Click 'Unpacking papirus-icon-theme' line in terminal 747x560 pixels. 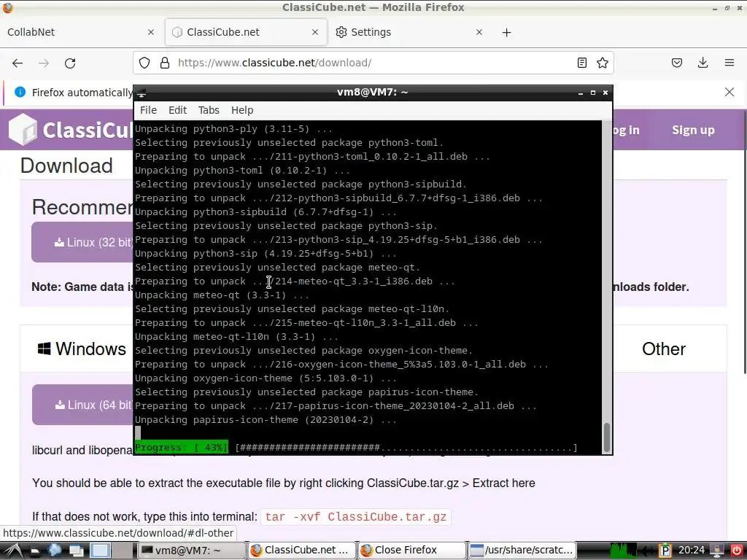tap(266, 420)
